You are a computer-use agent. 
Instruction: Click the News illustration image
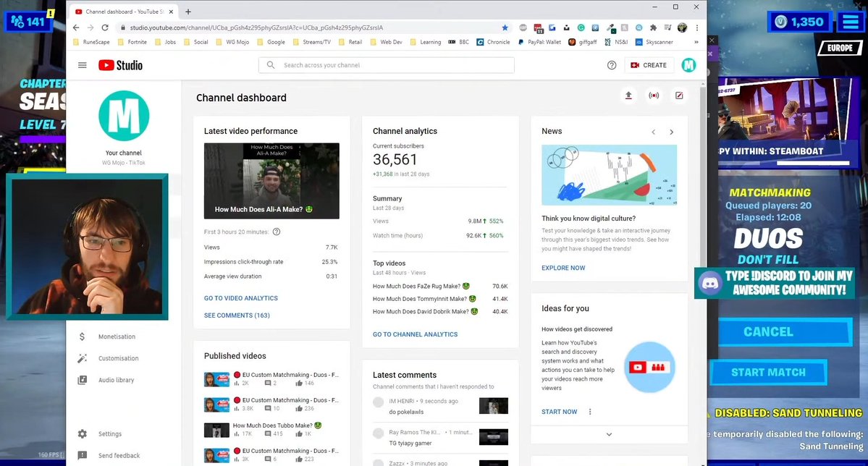tap(609, 175)
